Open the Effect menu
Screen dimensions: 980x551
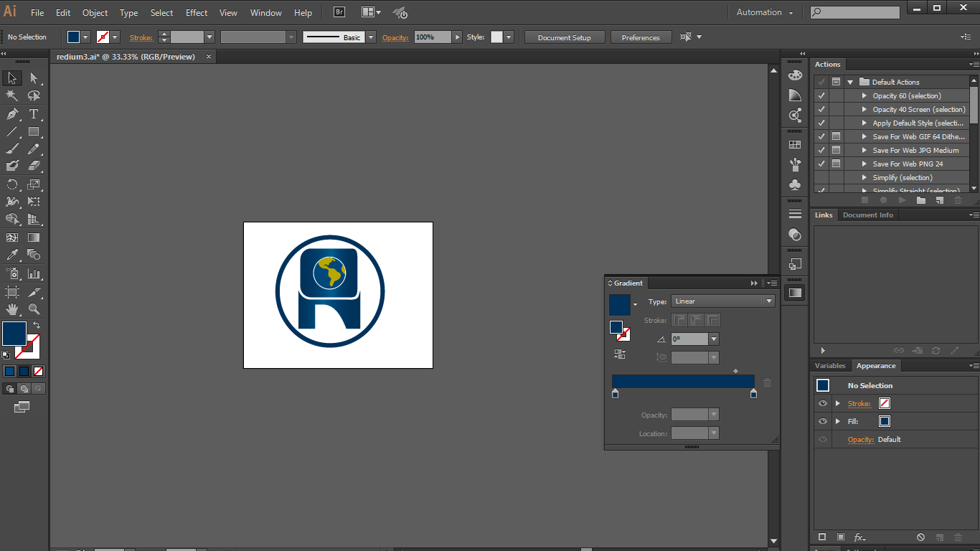click(197, 13)
